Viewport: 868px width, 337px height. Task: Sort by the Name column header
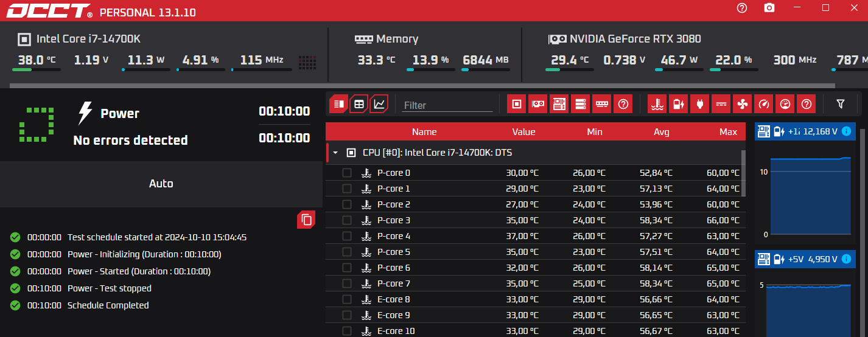(x=424, y=132)
